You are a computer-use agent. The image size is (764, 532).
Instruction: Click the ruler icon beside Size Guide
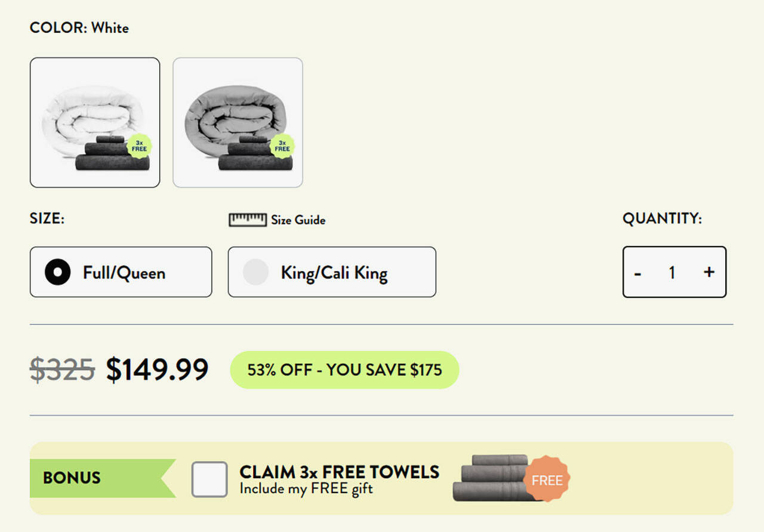[x=247, y=220]
